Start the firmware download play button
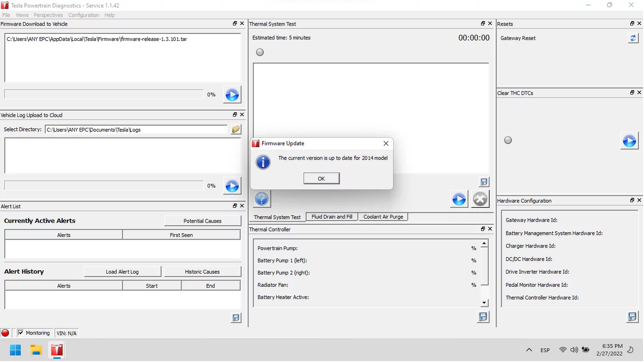The height and width of the screenshot is (362, 644). coord(232,95)
